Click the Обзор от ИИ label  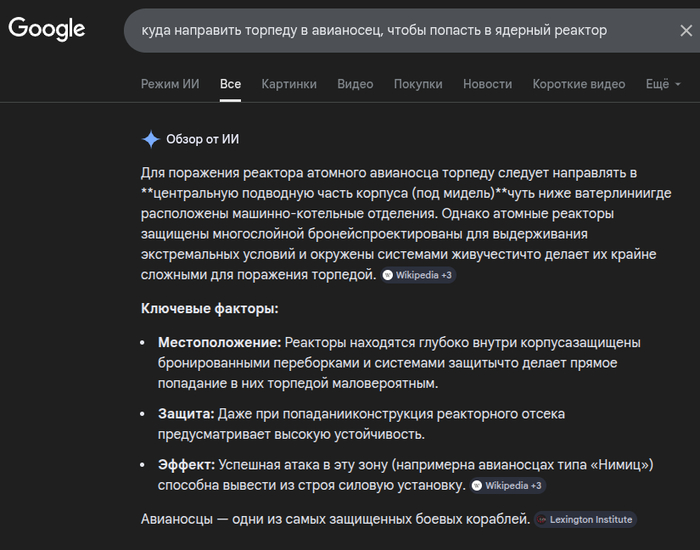(202, 139)
